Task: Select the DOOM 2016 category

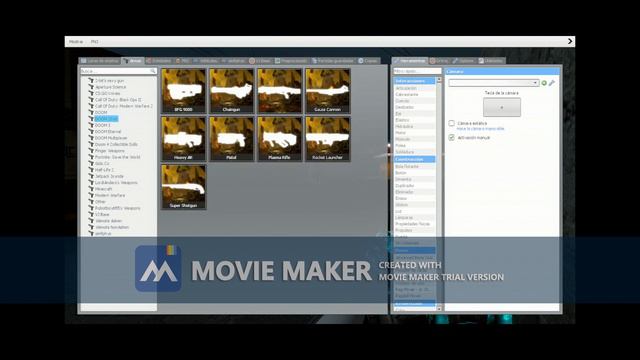Action: 106,119
